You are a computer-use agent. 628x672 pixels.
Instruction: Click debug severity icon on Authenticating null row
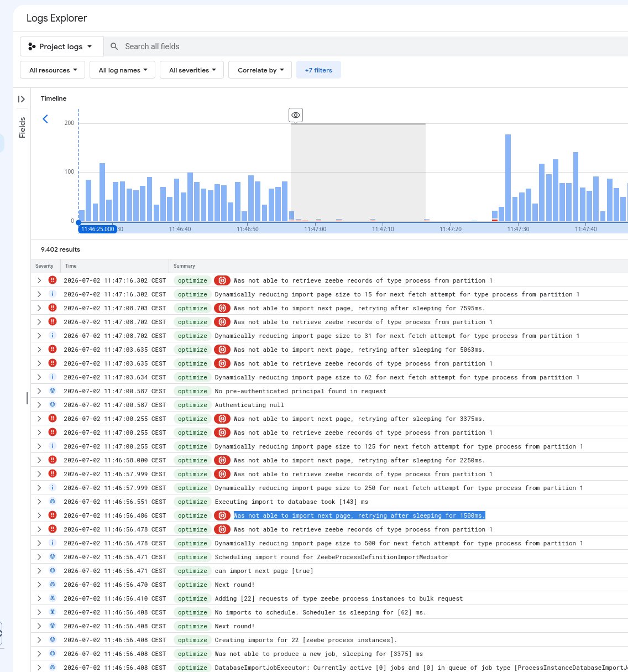[x=53, y=405]
